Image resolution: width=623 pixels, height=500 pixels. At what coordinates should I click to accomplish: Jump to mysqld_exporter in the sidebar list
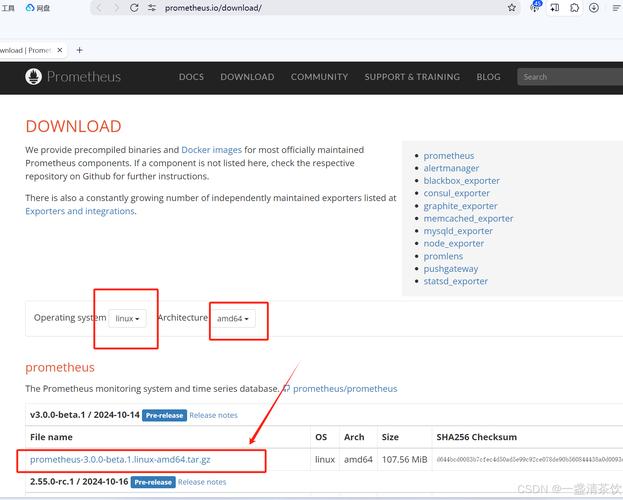pos(458,231)
